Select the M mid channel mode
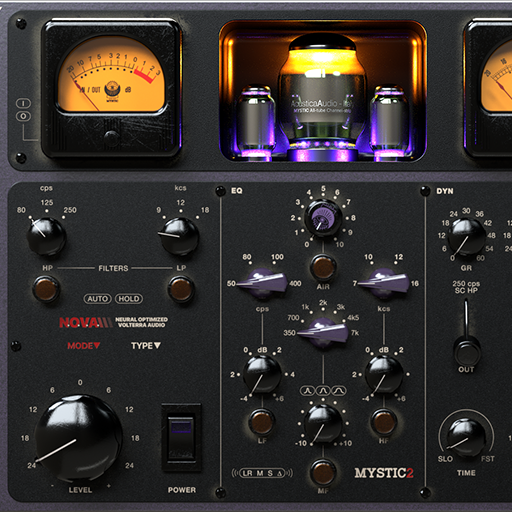Image resolution: width=512 pixels, height=512 pixels. click(260, 473)
